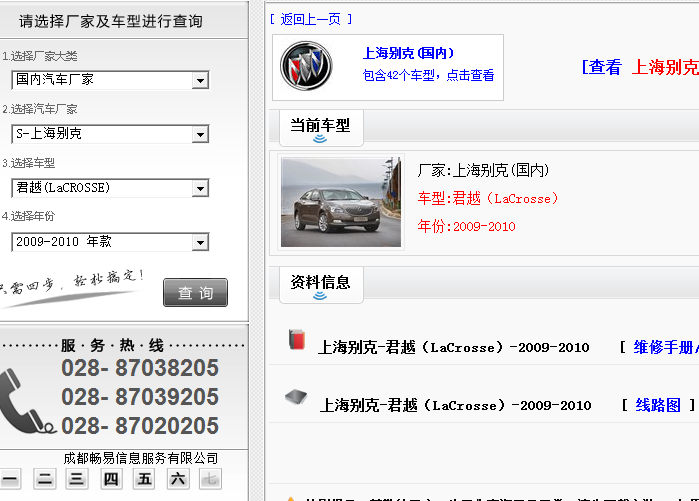Go back via 返回上一页 link
This screenshot has height=501, width=699.
[311, 19]
